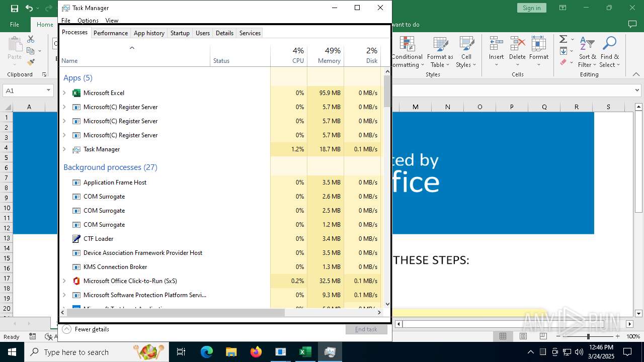This screenshot has width=644, height=362.
Task: Sort processes by CPU column
Action: tap(289, 55)
